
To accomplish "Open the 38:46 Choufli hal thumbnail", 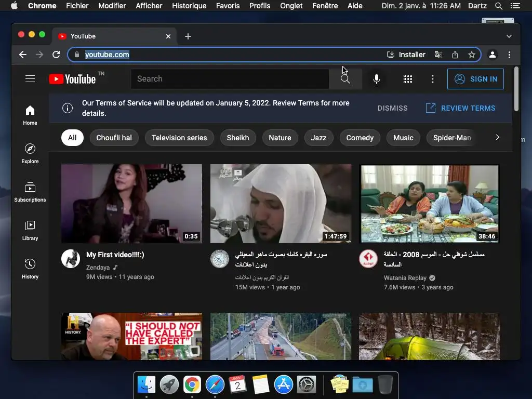I will point(430,204).
